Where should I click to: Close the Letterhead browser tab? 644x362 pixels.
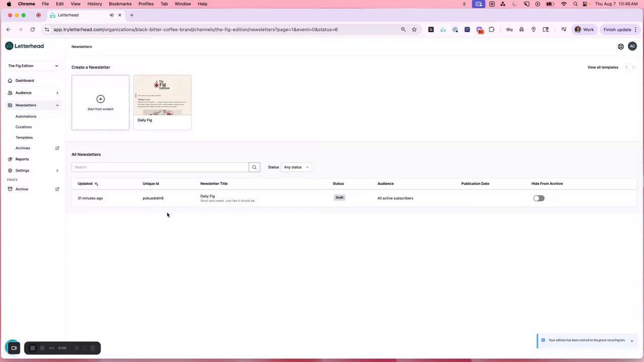(x=120, y=15)
